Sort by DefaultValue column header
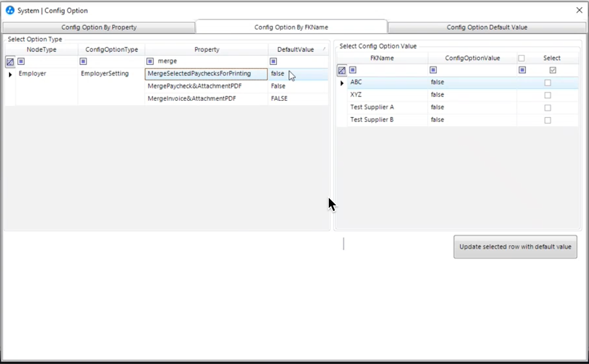589x364 pixels. coord(298,49)
